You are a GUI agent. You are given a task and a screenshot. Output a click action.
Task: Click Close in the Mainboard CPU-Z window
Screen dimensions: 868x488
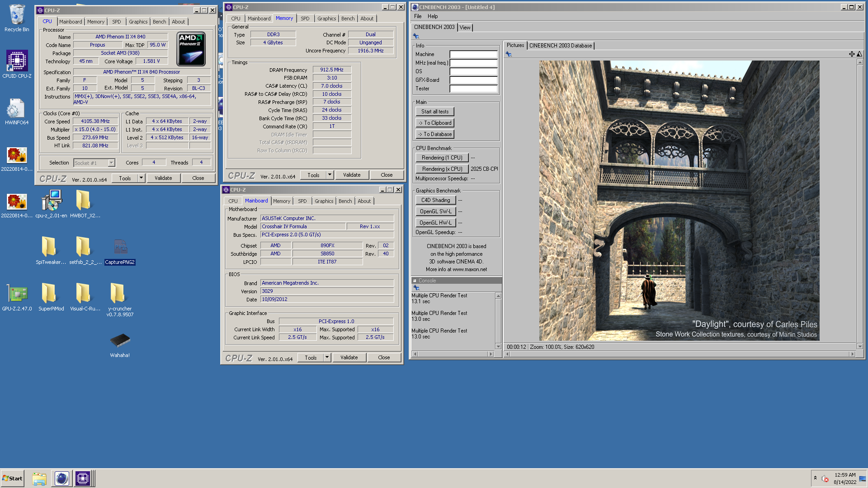[x=384, y=357]
